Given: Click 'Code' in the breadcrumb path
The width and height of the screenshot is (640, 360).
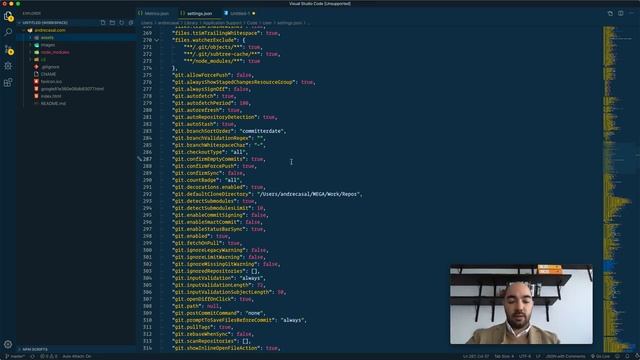Looking at the screenshot, I should 252,23.
